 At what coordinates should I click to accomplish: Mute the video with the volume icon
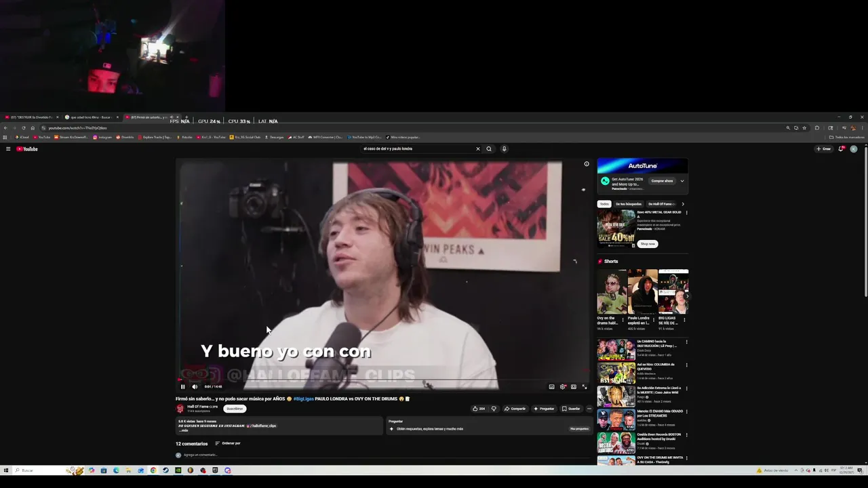(195, 387)
